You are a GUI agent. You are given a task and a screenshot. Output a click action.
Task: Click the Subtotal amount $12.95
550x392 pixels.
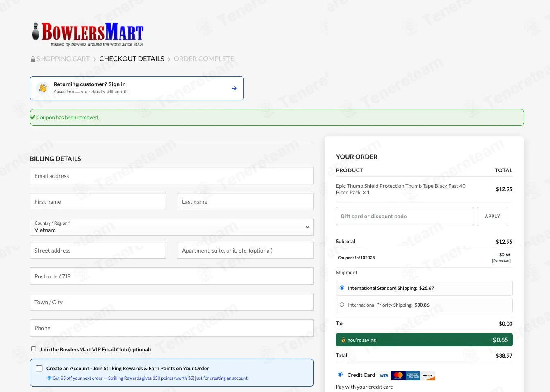[x=504, y=242]
